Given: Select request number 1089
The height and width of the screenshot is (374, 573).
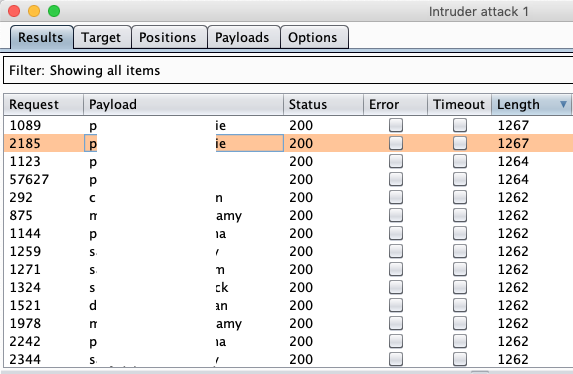Looking at the screenshot, I should click(x=25, y=125).
